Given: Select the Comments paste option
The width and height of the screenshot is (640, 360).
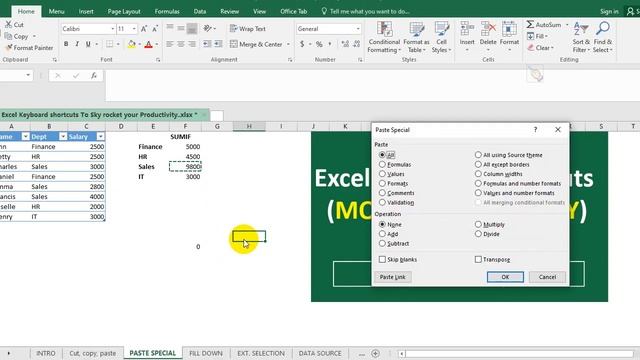Looking at the screenshot, I should pyautogui.click(x=382, y=193).
